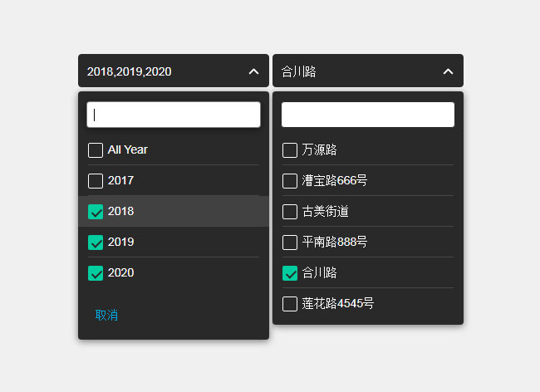The height and width of the screenshot is (392, 540).
Task: Deselect the 2019 checkbox
Action: pos(96,243)
